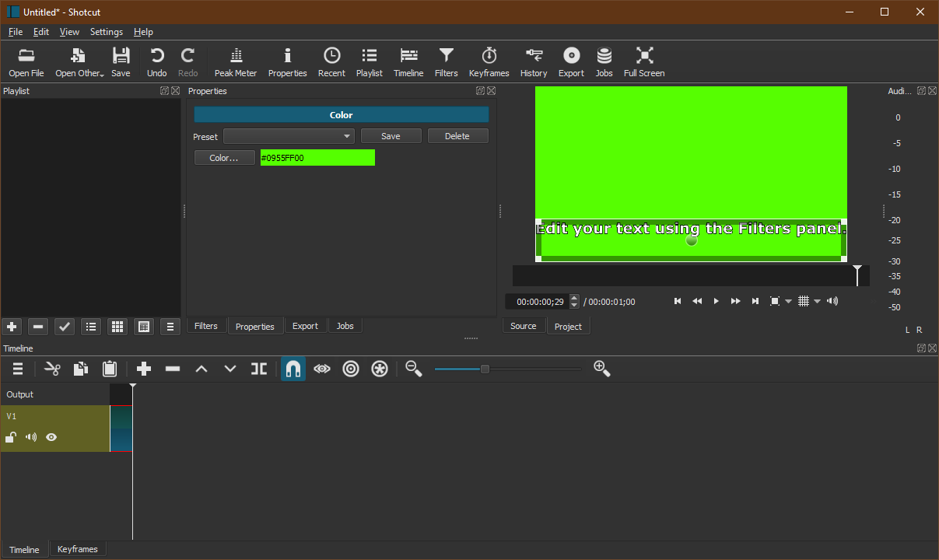Show the Timeline panel from the toolbar
Viewport: 939px width, 560px height.
coord(408,62)
